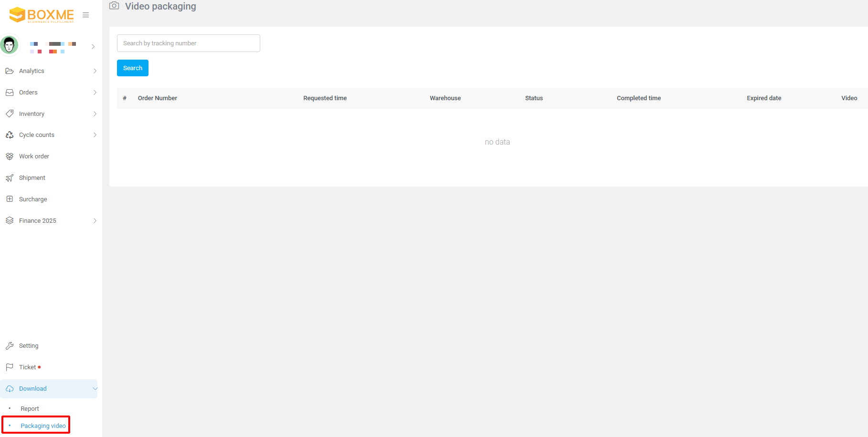The width and height of the screenshot is (868, 437).
Task: Click the Shipment plane icon
Action: click(x=10, y=178)
